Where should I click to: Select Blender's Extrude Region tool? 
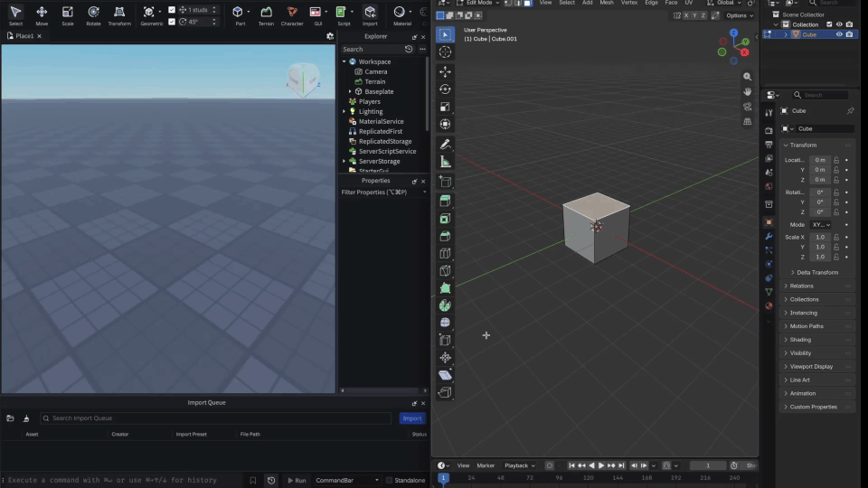[x=445, y=201]
